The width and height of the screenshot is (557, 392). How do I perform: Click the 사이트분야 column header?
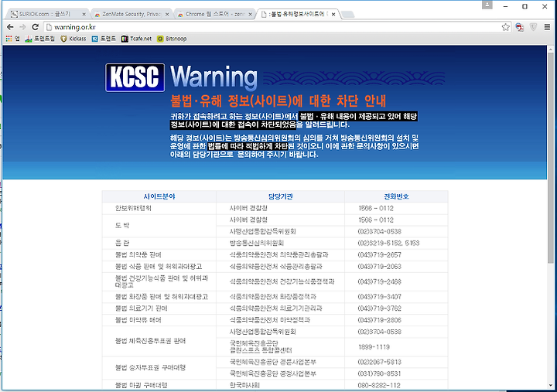(x=159, y=196)
